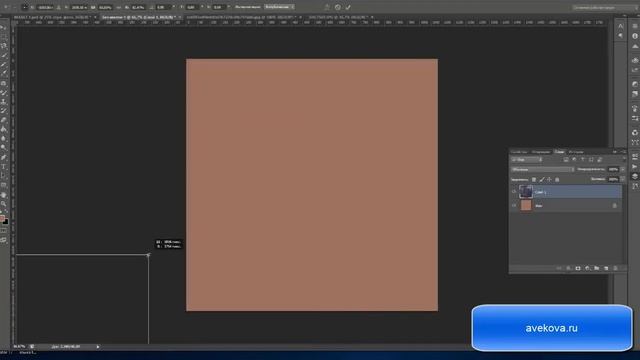640x360 pixels.
Task: Filter layers by pixel layers
Action: tap(566, 160)
